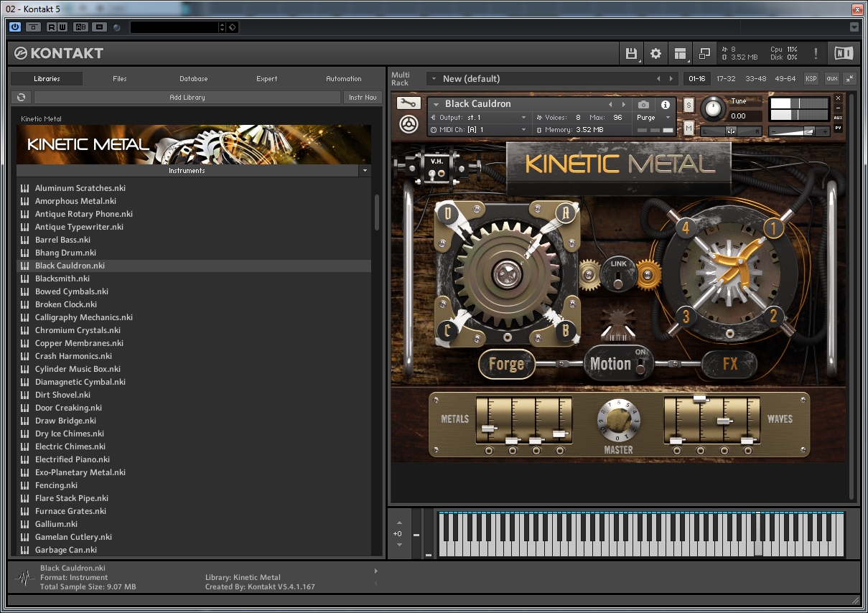
Task: Click the wrench edit icon for Black Cauldron
Action: pyautogui.click(x=409, y=103)
